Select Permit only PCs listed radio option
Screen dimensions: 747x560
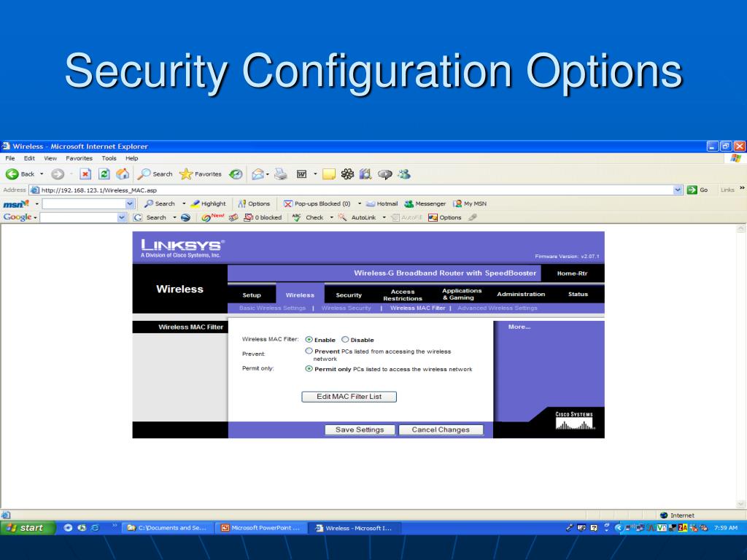[x=309, y=368]
